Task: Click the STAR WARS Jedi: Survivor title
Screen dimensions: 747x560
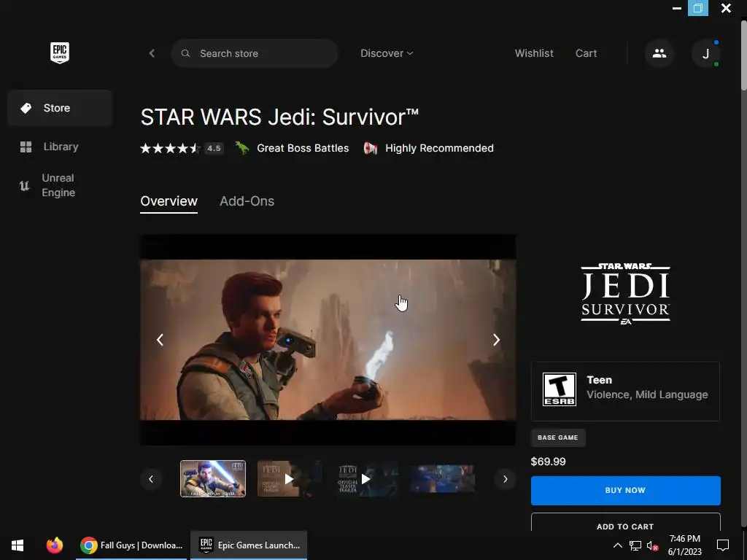Action: [279, 117]
